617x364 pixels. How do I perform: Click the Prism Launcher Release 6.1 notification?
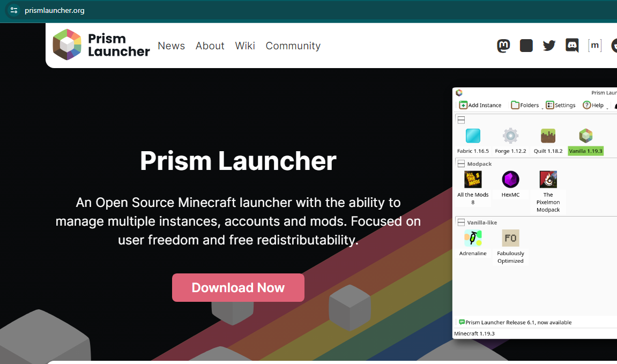[516, 322]
